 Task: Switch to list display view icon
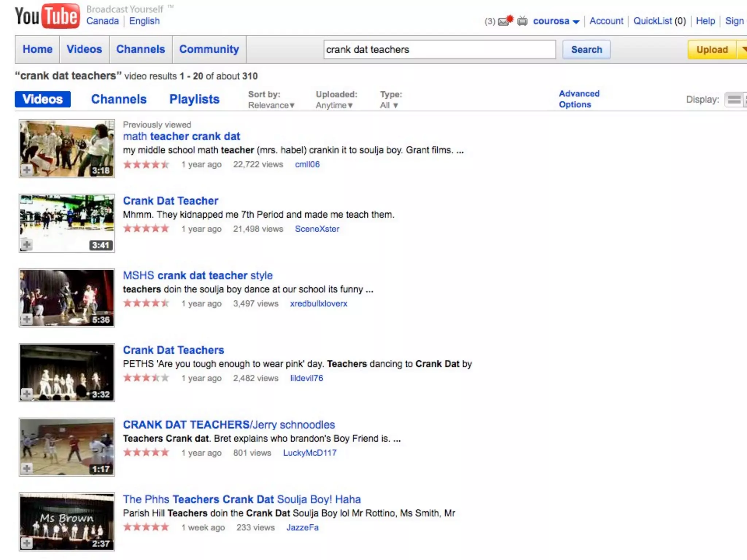point(734,100)
